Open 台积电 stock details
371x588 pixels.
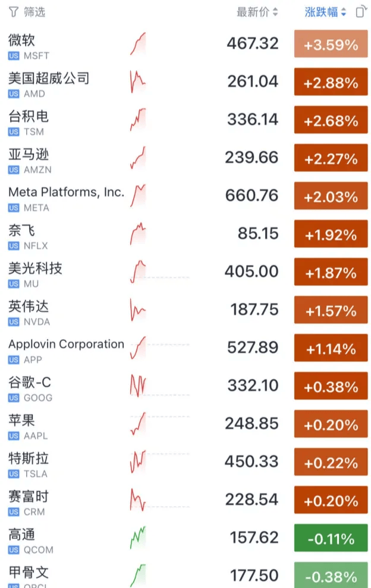[x=29, y=116]
